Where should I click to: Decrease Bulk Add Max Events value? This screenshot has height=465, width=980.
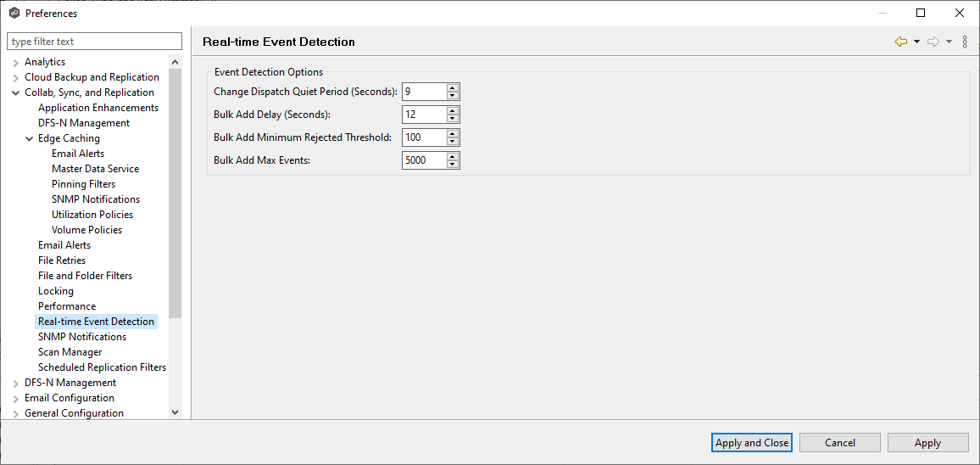pyautogui.click(x=453, y=164)
